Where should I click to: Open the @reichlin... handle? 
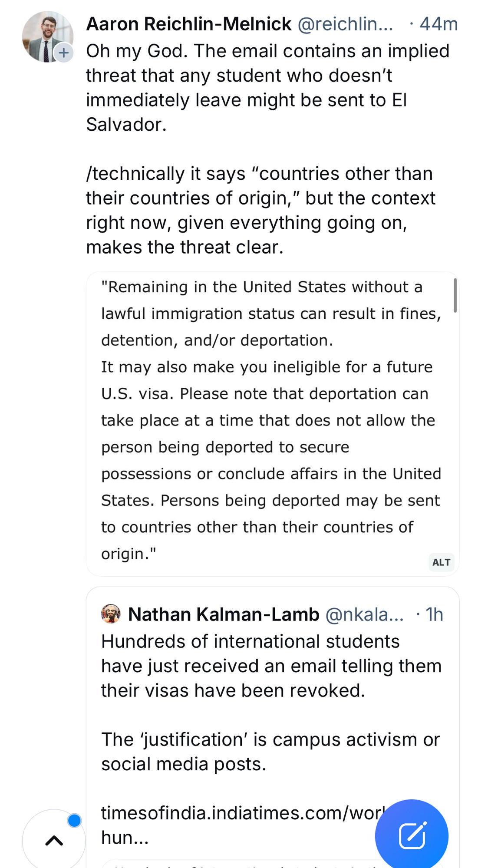pyautogui.click(x=345, y=24)
